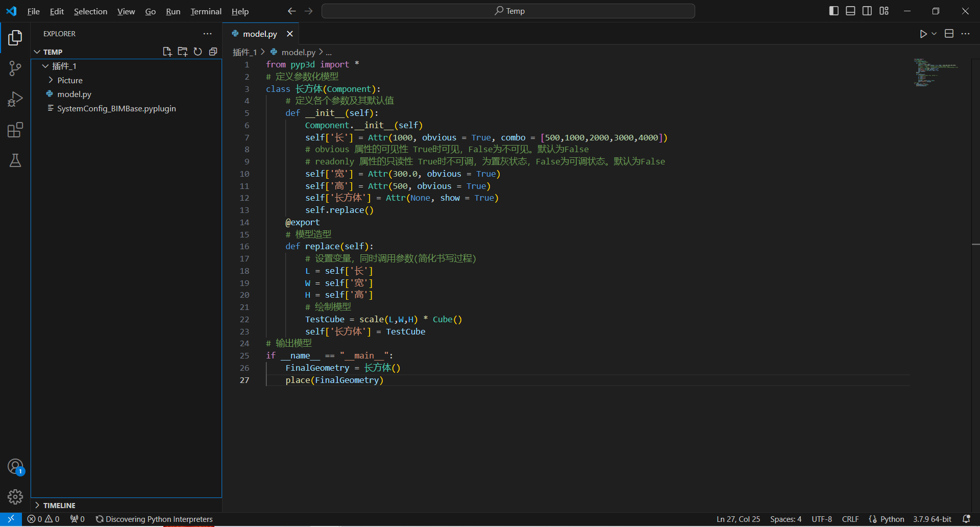This screenshot has height=527, width=980.
Task: Change CRLF line ending setting
Action: (850, 519)
